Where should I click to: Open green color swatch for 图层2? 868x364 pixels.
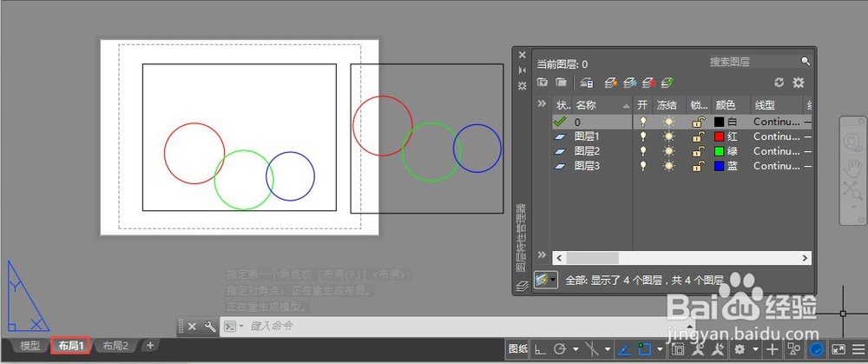[x=719, y=150]
